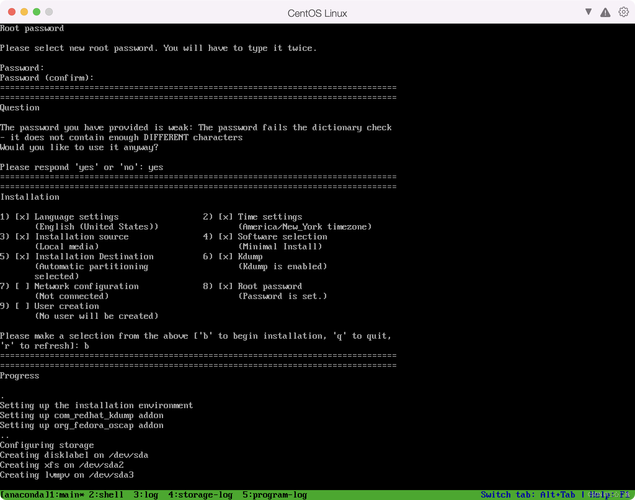Switch to the 3:log tab
Screen dimensions: 635x500
143,494
